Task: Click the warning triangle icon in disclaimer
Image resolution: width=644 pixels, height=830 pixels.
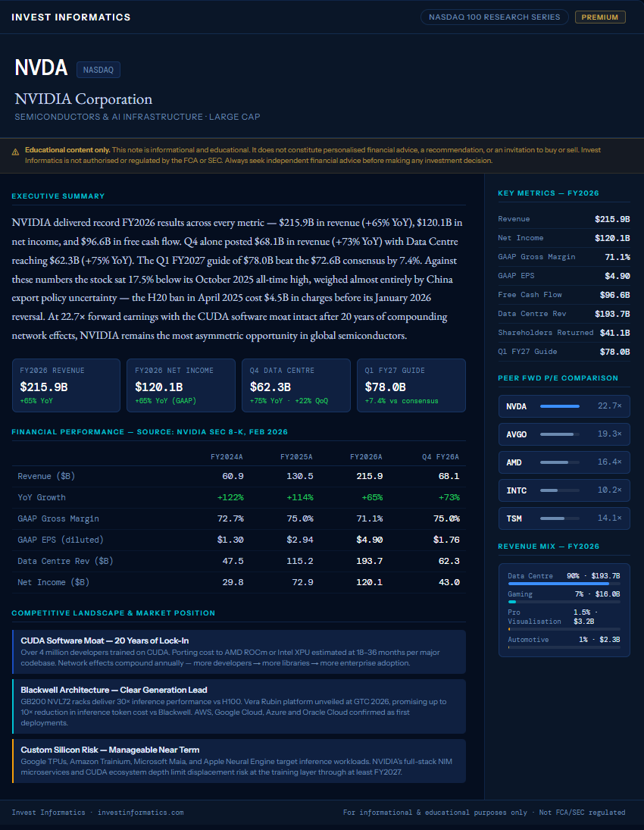Action: 15,152
